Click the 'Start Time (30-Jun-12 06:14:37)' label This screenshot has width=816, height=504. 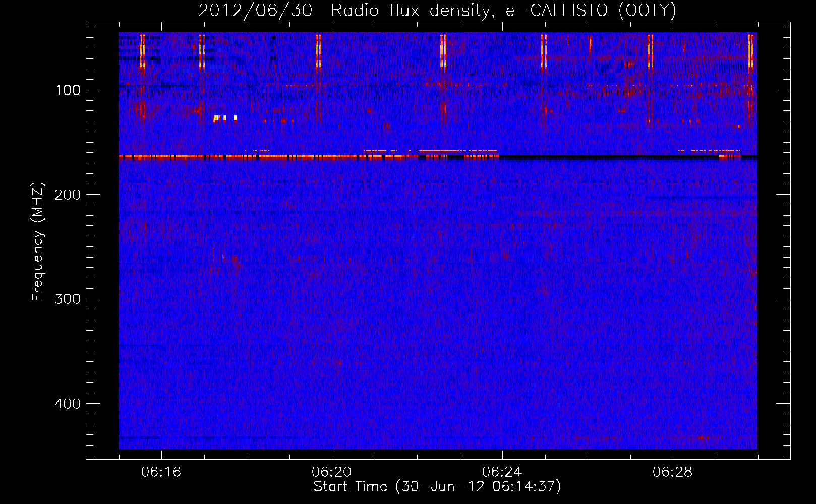pos(437,487)
